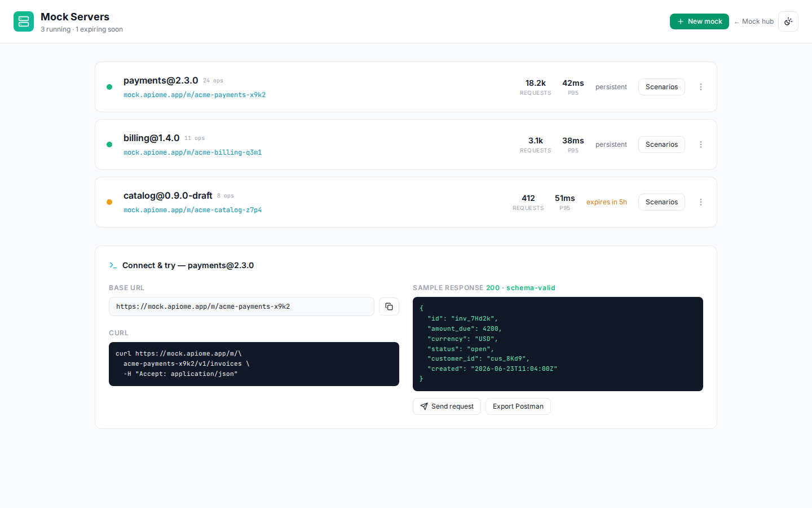812x508 pixels.
Task: Click the '38ms' P95 value
Action: coord(573,141)
